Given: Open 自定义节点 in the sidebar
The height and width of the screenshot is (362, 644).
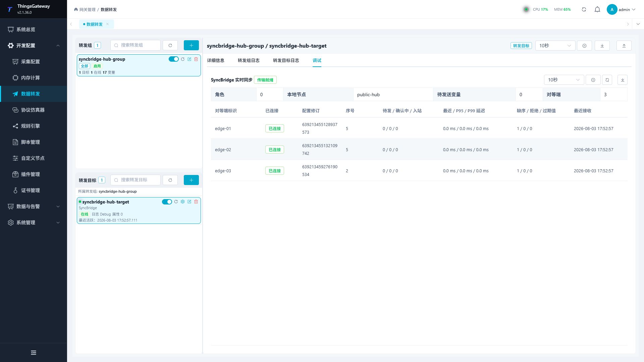Looking at the screenshot, I should (x=34, y=158).
